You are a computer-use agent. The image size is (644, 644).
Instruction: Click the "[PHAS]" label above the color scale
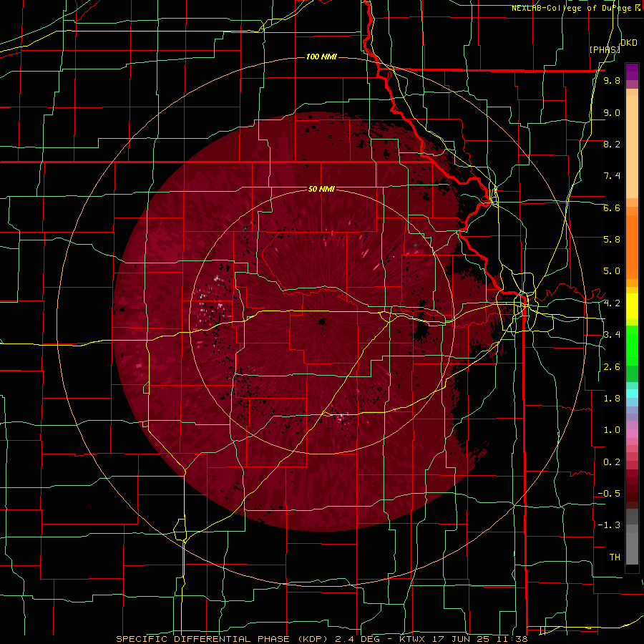tap(605, 49)
